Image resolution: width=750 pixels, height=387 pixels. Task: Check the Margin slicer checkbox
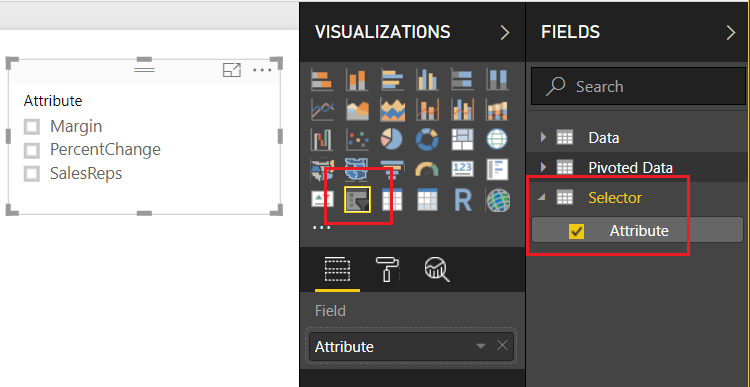(32, 127)
